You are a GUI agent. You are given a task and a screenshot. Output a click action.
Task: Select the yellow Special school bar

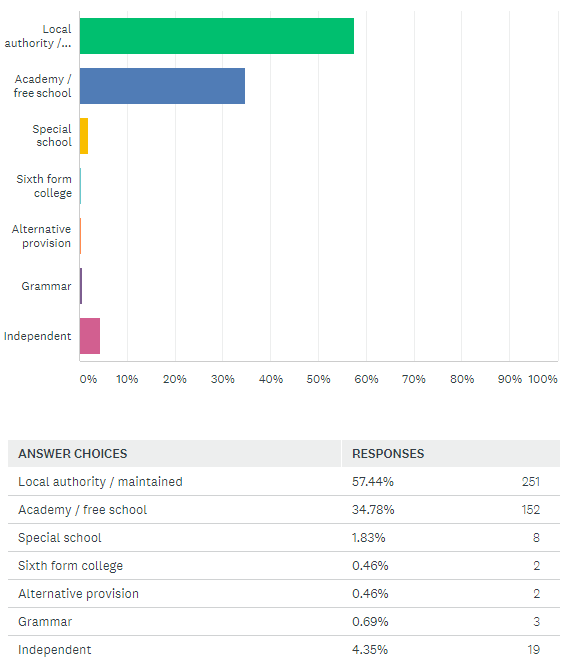[84, 136]
